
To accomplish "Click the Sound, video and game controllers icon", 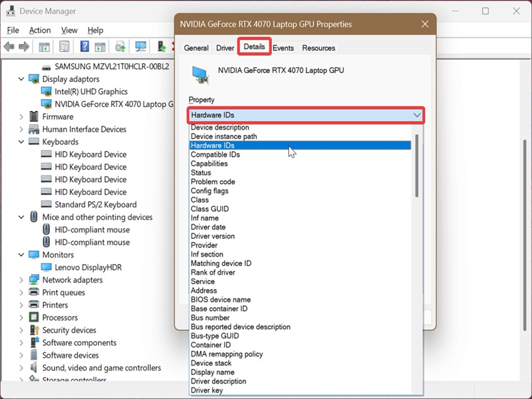I will [x=34, y=368].
